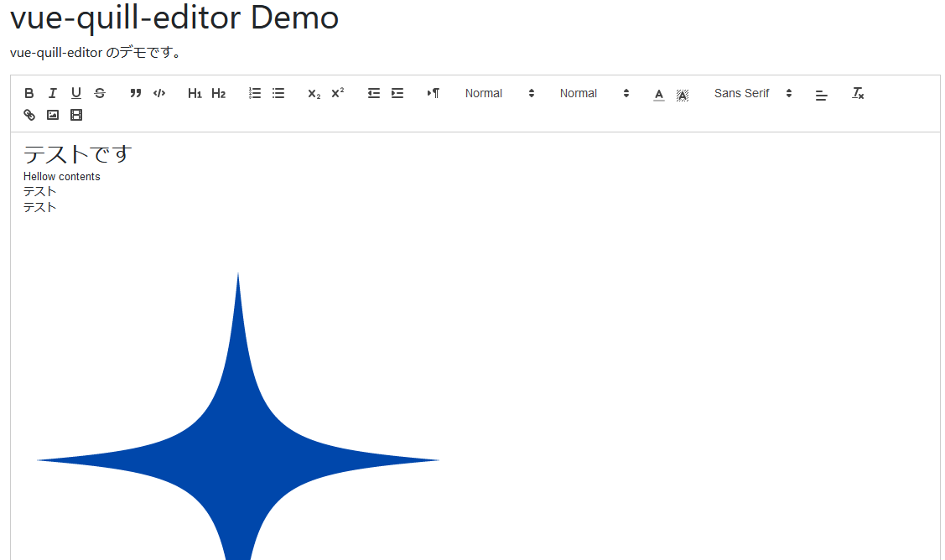Place cursor in the 'テストです' heading
945x560 pixels.
click(x=77, y=154)
